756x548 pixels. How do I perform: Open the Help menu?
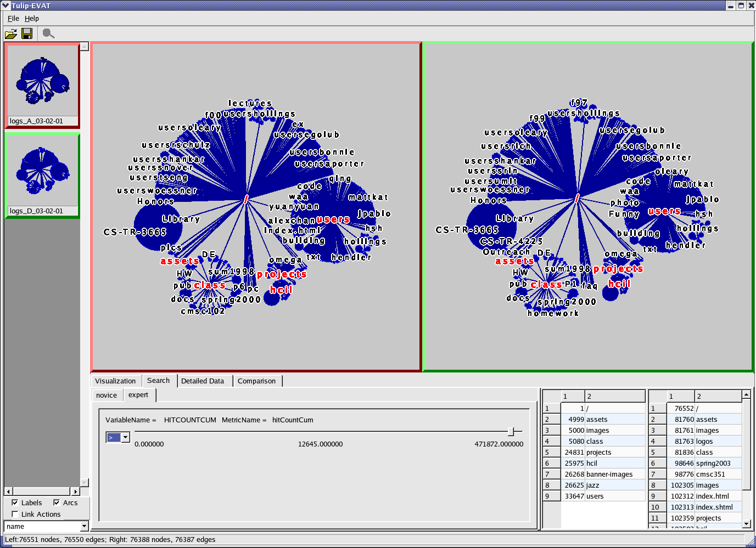coord(32,18)
